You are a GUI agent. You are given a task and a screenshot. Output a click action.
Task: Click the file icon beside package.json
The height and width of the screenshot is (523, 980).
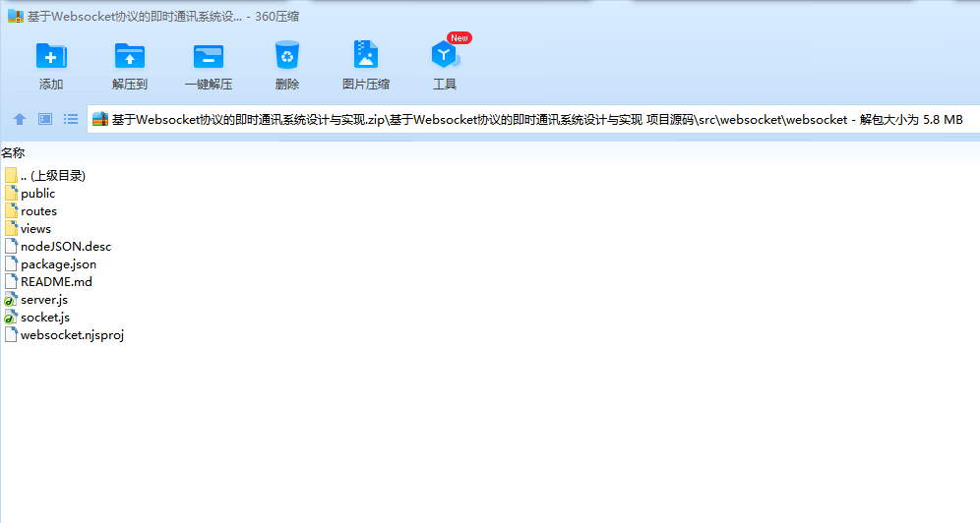(11, 264)
